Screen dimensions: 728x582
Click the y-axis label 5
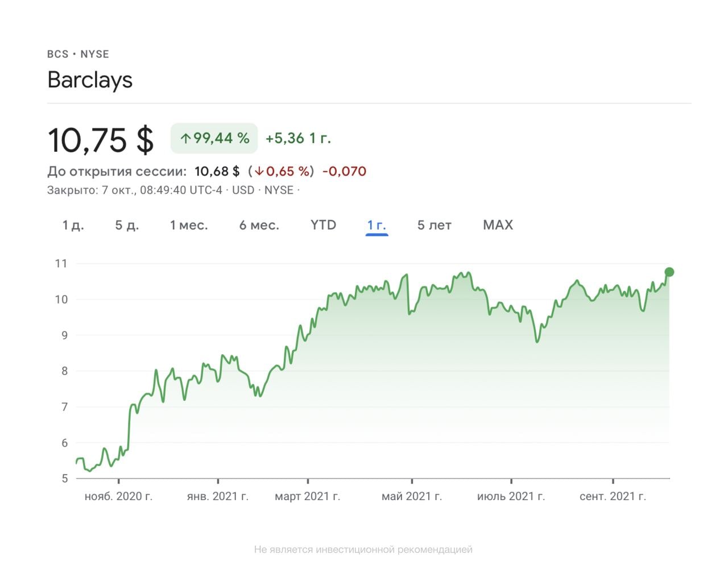64,479
